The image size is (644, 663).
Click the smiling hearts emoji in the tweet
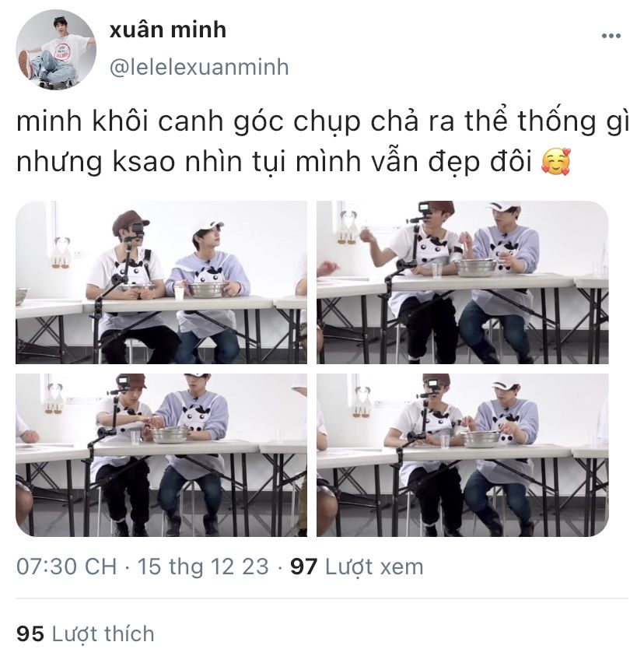pos(556,162)
